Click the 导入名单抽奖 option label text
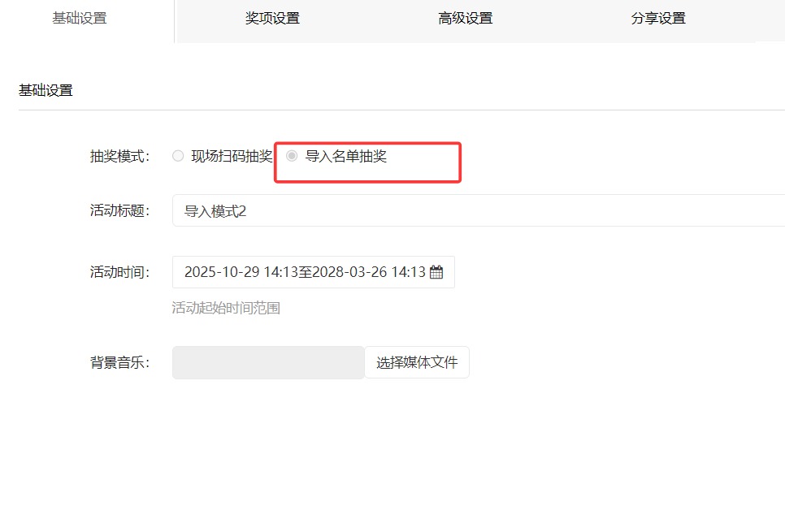 345,156
